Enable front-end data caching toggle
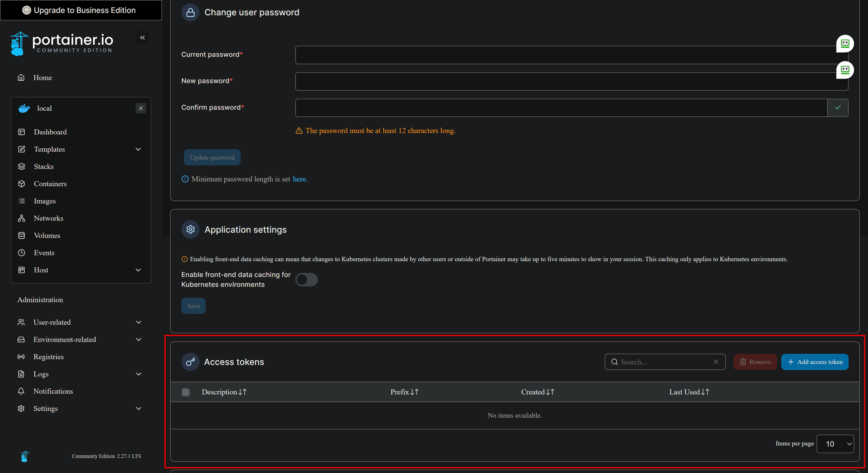Image resolution: width=868 pixels, height=473 pixels. click(306, 279)
